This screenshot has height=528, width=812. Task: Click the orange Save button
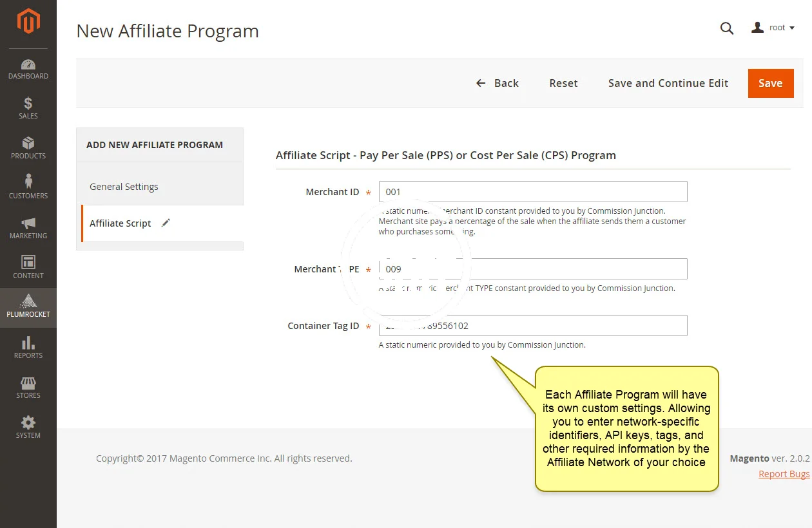(770, 83)
